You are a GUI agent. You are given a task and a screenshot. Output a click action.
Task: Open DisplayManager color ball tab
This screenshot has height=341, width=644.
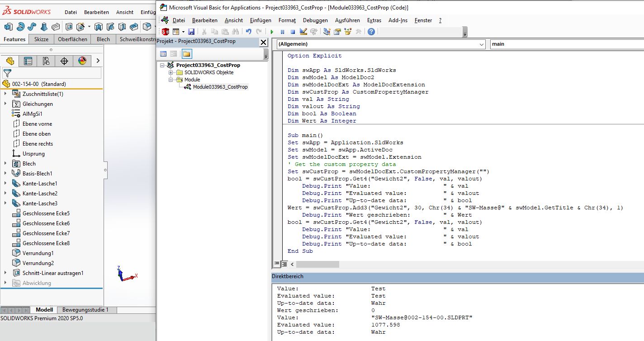[x=82, y=61]
